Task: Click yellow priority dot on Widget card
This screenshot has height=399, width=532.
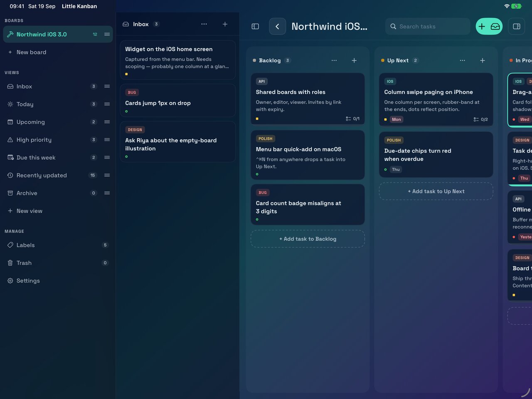Action: (x=126, y=74)
